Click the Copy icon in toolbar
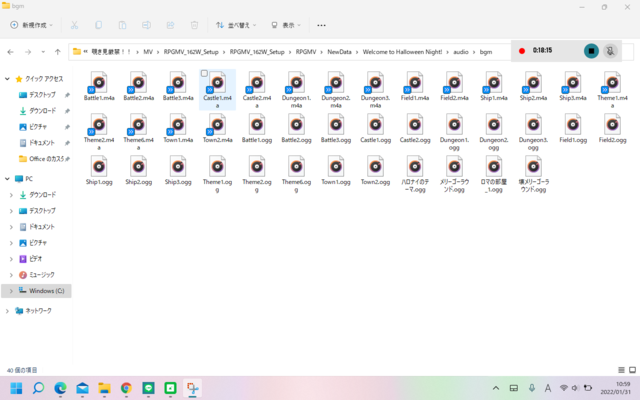Viewport: 640px width, 400px height. [98, 25]
